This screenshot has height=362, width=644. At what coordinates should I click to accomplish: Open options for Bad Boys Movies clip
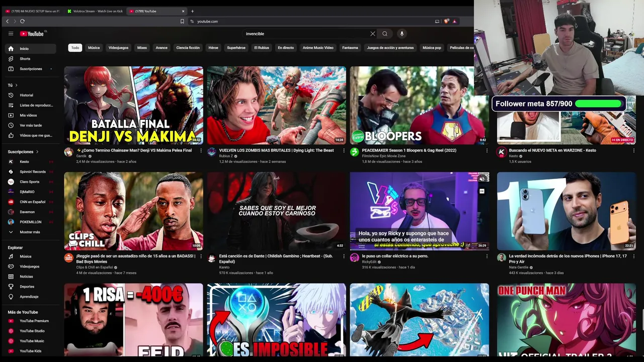coord(201,256)
